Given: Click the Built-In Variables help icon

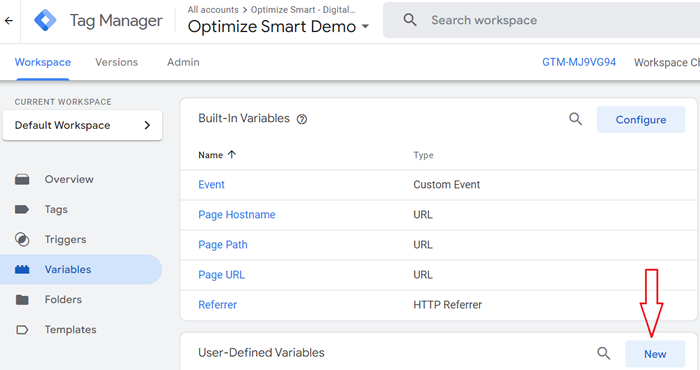Looking at the screenshot, I should click(x=302, y=119).
